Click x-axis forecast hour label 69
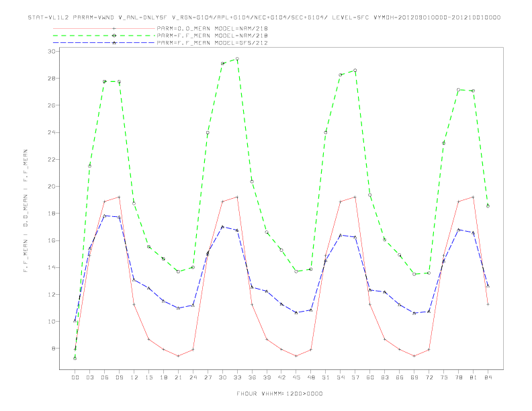 [x=414, y=377]
